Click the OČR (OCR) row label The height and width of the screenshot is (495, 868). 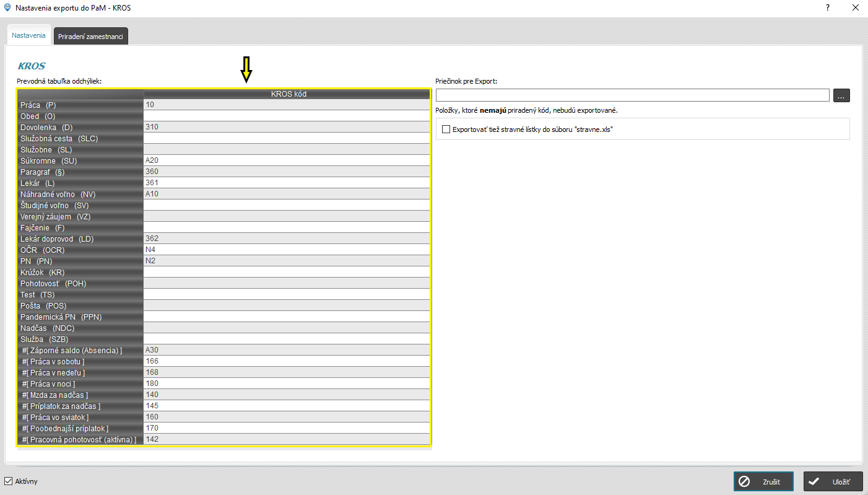[80, 250]
